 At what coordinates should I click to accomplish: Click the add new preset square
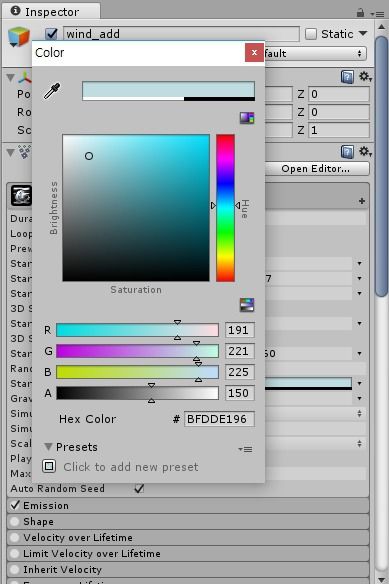pyautogui.click(x=49, y=466)
